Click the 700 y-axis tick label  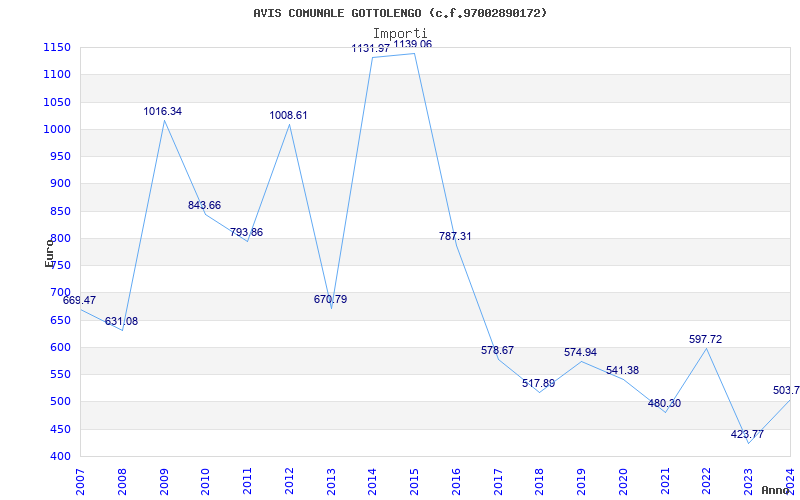(x=60, y=292)
